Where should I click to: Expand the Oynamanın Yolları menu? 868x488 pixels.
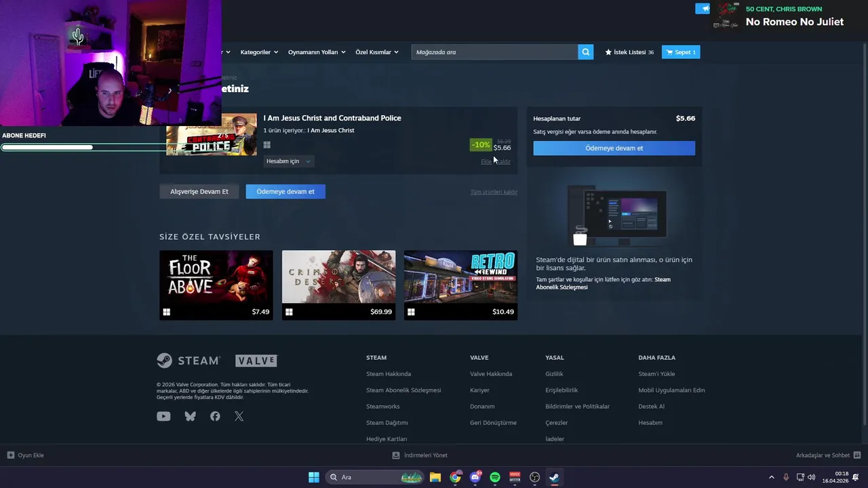pyautogui.click(x=317, y=52)
